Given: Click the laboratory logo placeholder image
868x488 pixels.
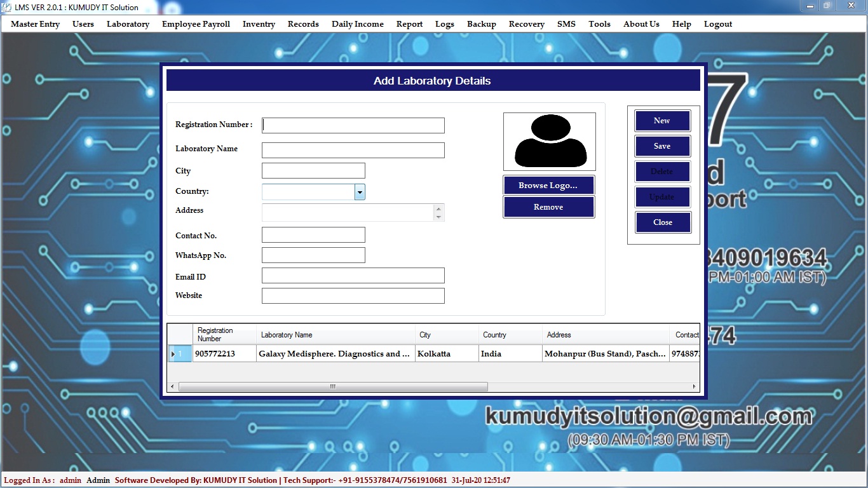Looking at the screenshot, I should 549,142.
